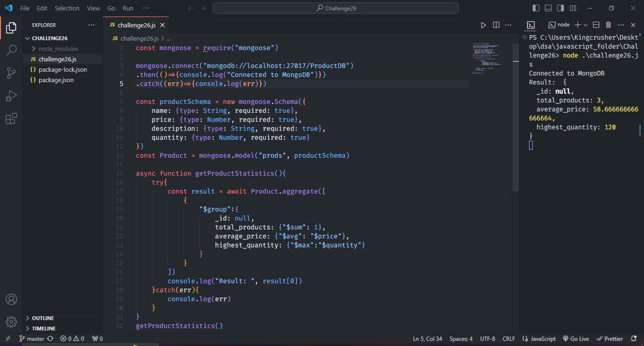
Task: Open the remote window indicator in status bar
Action: coord(8,339)
